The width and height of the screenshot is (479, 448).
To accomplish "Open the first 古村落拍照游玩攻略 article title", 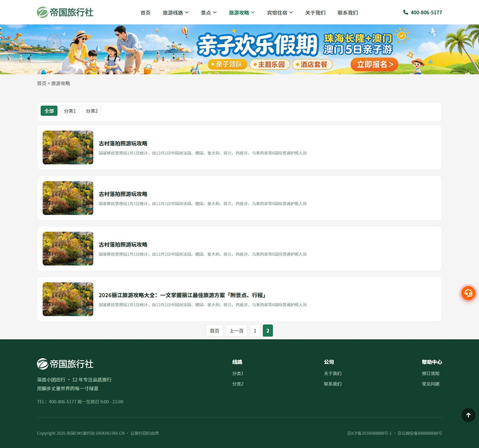I will 123,144.
